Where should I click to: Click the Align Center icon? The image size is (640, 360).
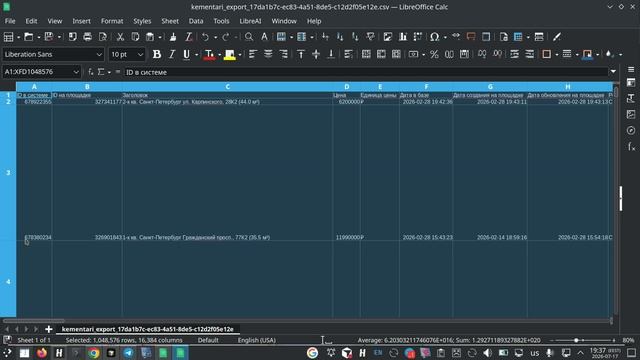pos(268,54)
